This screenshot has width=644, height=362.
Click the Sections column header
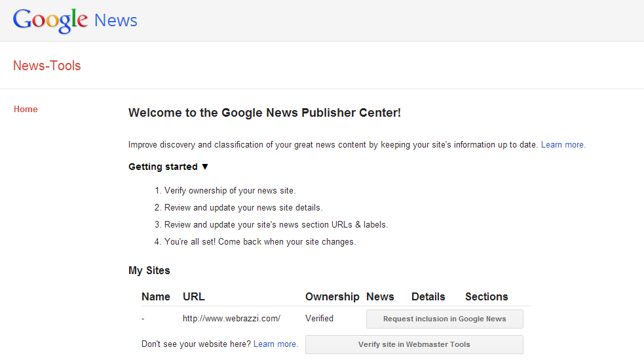486,296
